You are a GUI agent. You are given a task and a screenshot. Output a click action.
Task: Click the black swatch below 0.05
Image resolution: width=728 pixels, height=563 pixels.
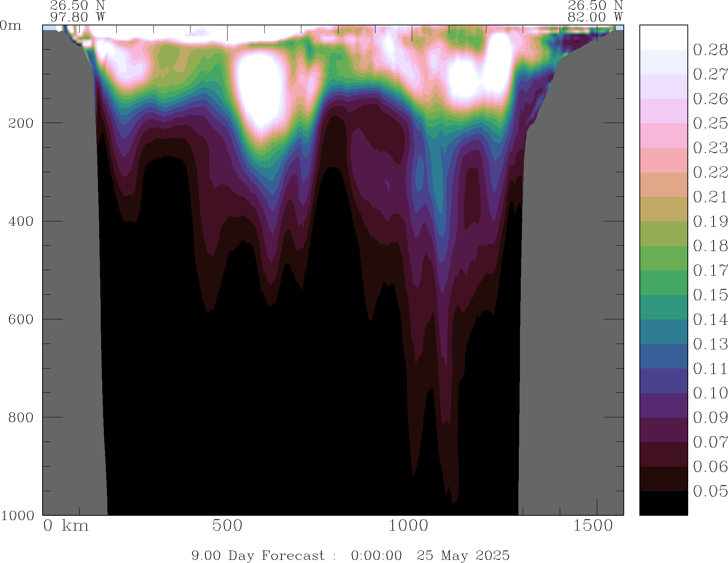[663, 503]
